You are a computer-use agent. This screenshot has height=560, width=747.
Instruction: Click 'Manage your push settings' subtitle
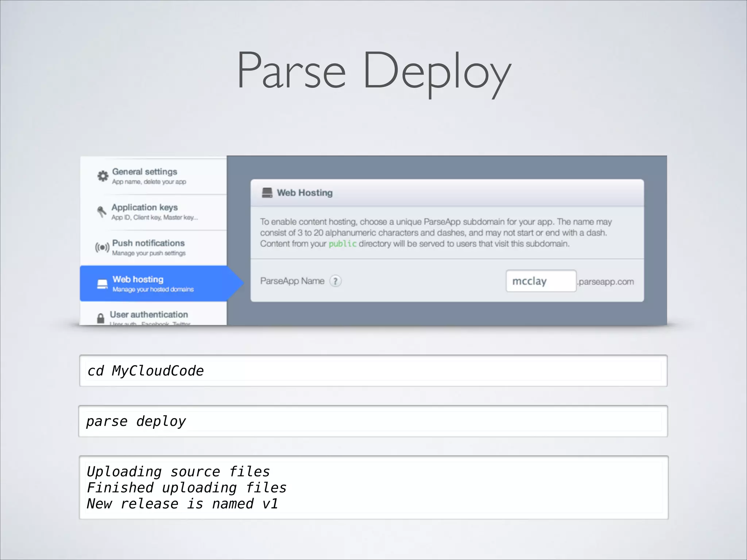pos(149,253)
